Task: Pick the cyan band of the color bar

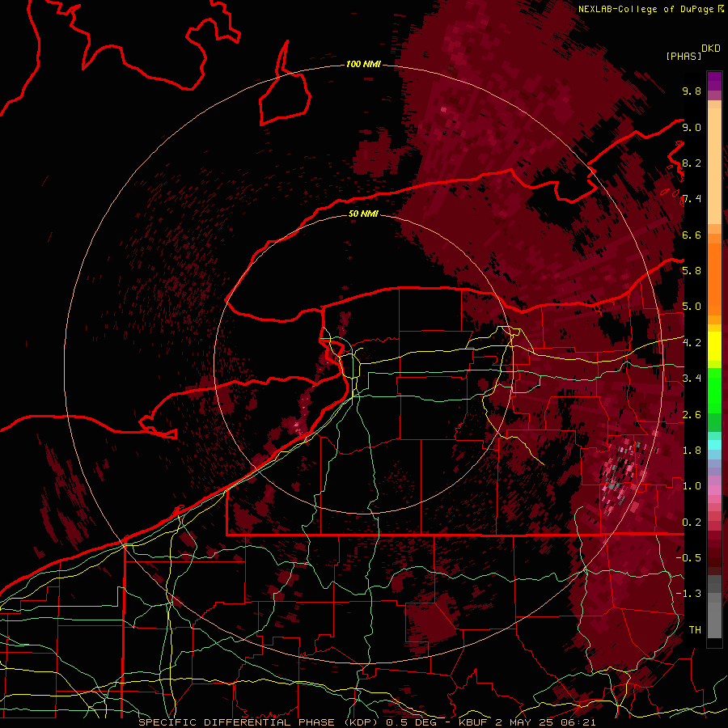Action: (x=714, y=444)
